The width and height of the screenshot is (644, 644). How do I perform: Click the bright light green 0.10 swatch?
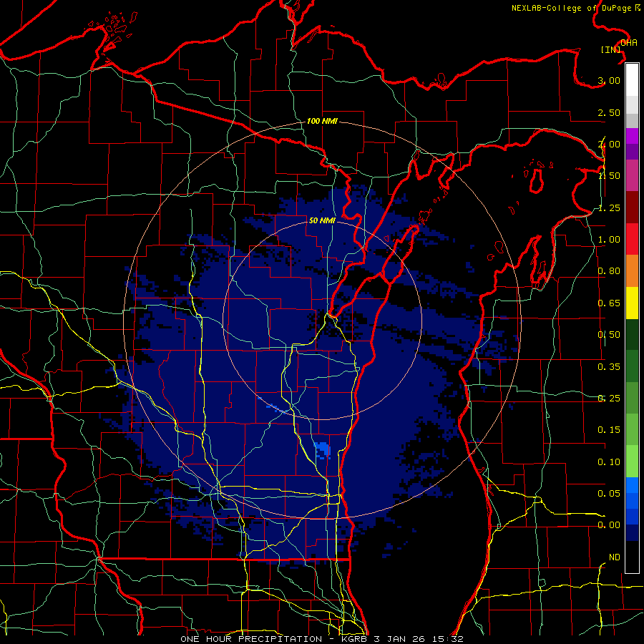point(632,462)
